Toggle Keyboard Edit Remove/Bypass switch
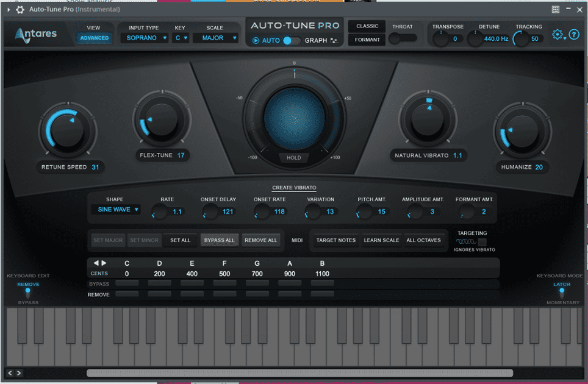Viewport: 588px width, 384px height. pyautogui.click(x=27, y=293)
